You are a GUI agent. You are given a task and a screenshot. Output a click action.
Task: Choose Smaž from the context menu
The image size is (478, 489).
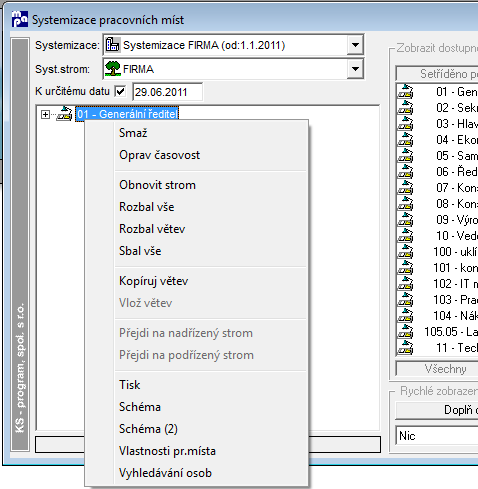coord(211,133)
